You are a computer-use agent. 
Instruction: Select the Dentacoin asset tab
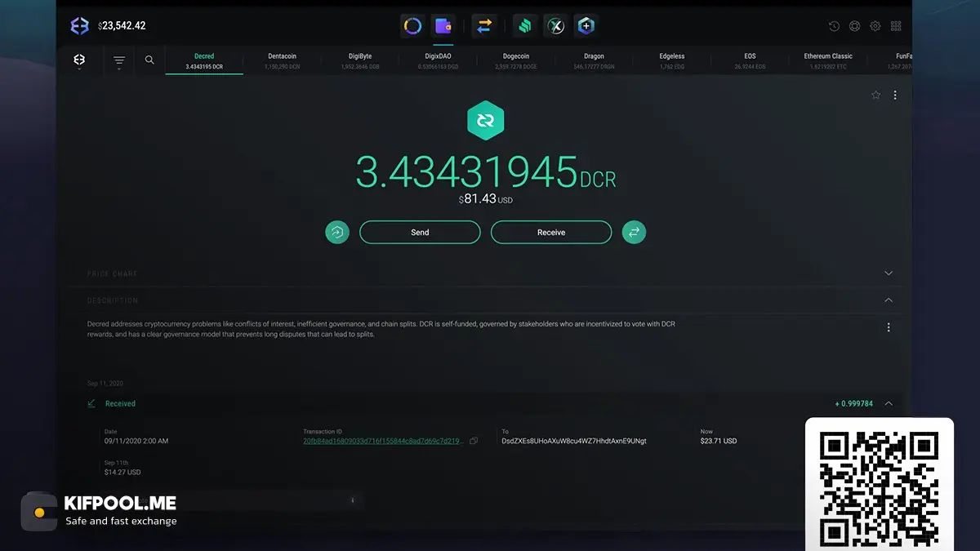coord(282,60)
